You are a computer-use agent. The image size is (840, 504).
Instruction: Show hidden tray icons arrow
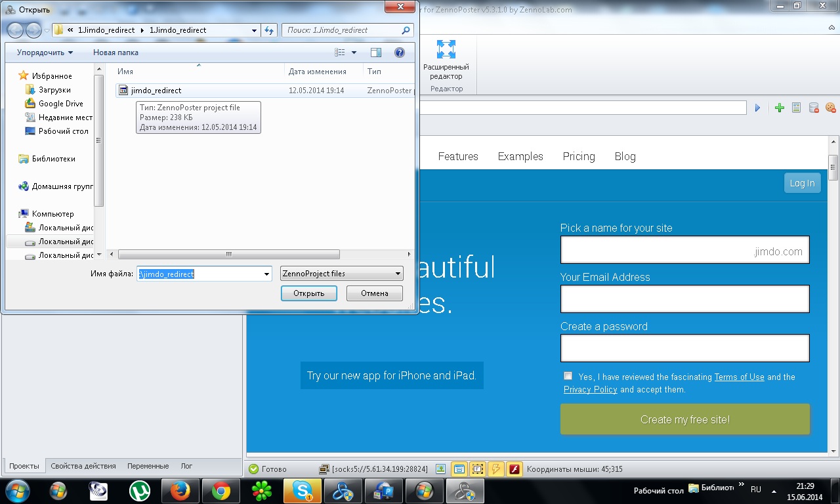point(775,490)
